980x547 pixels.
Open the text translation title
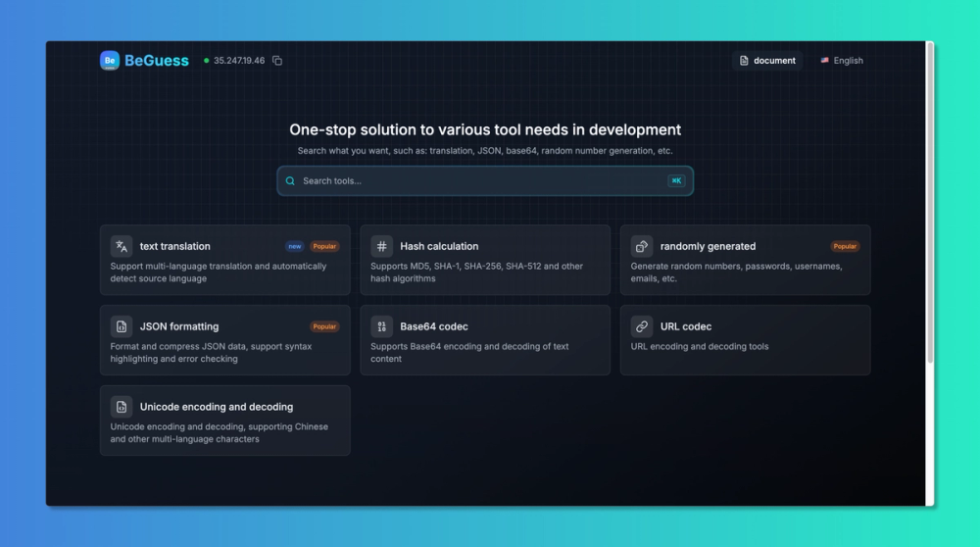click(x=175, y=246)
